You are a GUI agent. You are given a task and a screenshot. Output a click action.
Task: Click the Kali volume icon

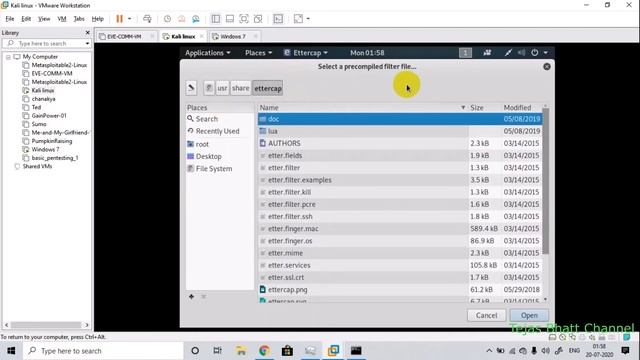(521, 53)
